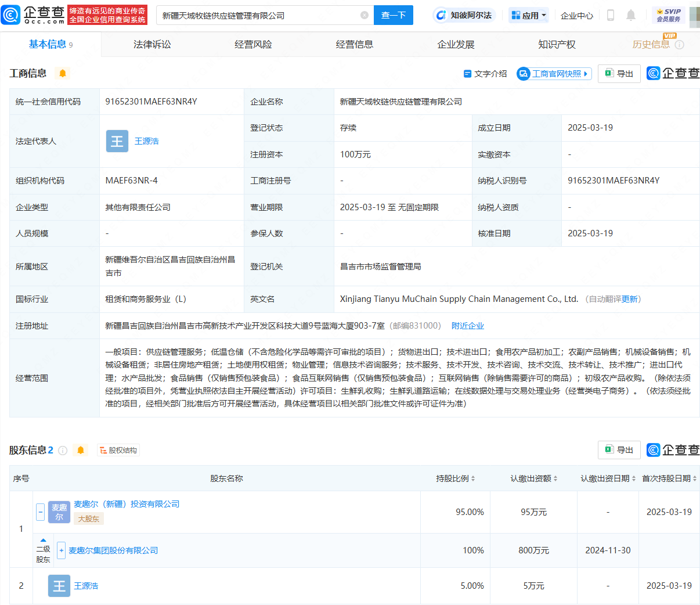Sort shareholders by 持股比例 column
Screen dimensions: 700x605
pos(456,478)
